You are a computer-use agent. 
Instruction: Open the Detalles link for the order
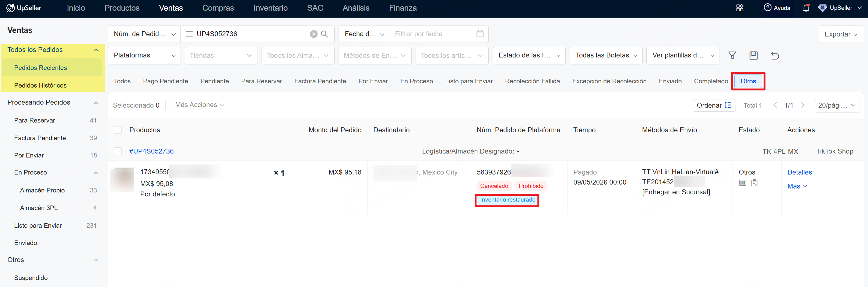click(799, 172)
